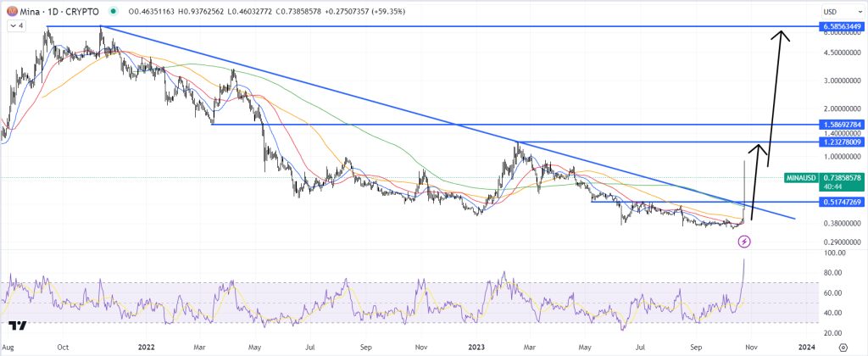This screenshot has width=868, height=356.
Task: Click the green market status dot
Action: pyautogui.click(x=114, y=11)
